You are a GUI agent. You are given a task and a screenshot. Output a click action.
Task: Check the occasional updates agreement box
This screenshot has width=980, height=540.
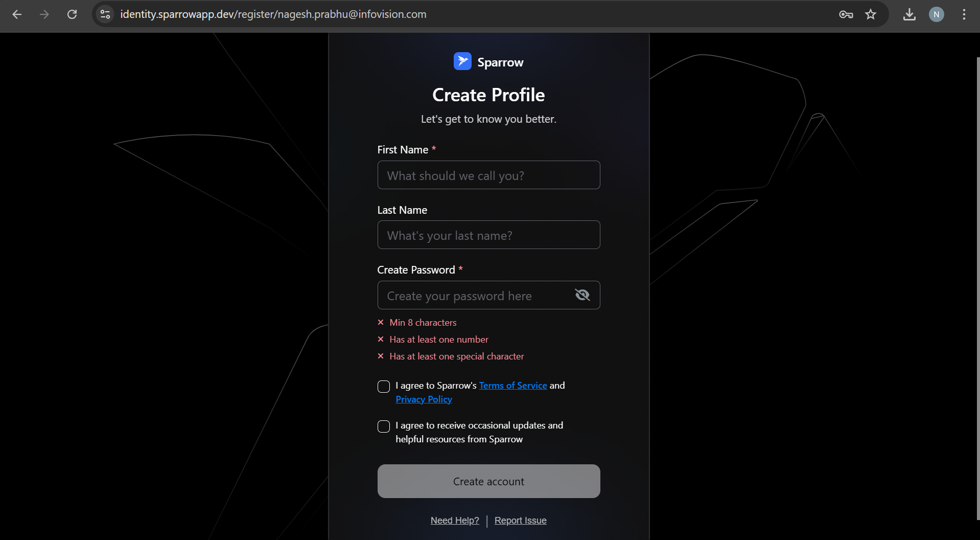(384, 426)
